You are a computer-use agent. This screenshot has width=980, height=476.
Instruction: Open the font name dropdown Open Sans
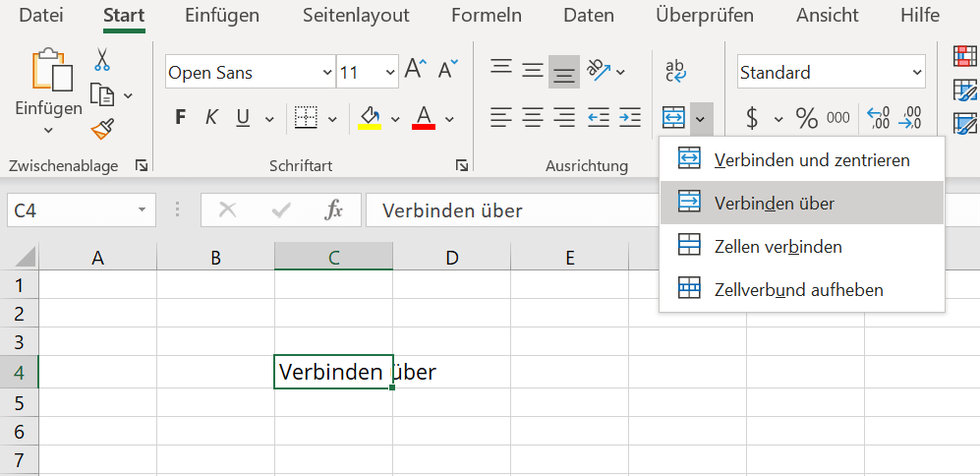pos(327,73)
